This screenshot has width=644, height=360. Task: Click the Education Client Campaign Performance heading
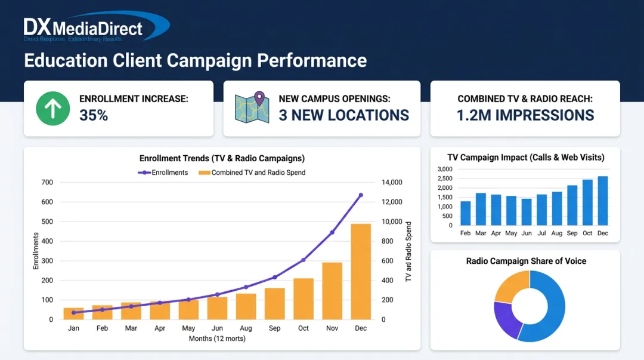pyautogui.click(x=195, y=60)
